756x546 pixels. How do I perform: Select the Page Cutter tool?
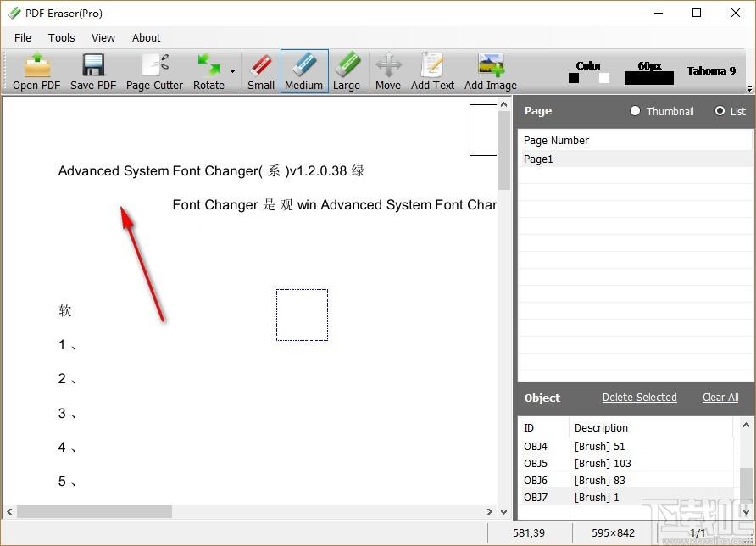tap(154, 71)
